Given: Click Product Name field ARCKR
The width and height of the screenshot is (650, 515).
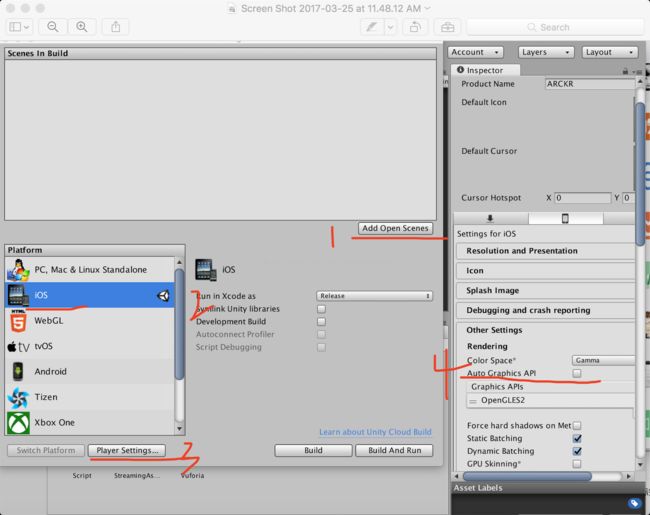Looking at the screenshot, I should 589,84.
